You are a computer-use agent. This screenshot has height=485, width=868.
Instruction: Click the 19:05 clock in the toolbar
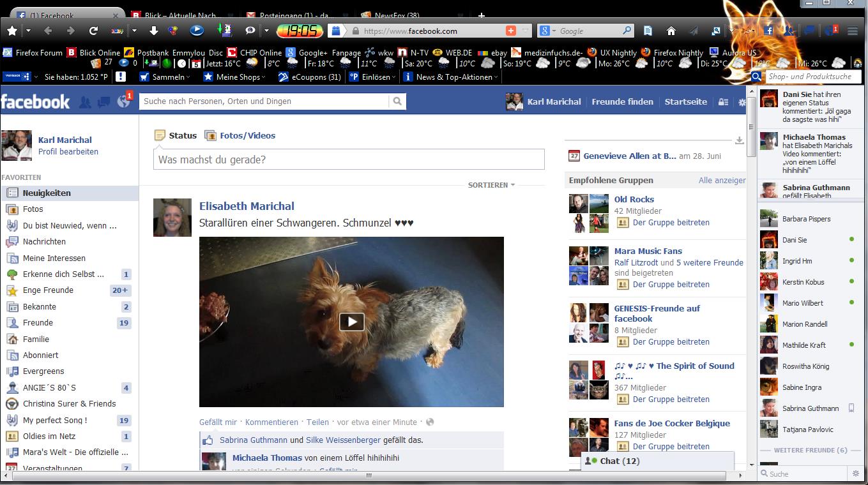300,31
